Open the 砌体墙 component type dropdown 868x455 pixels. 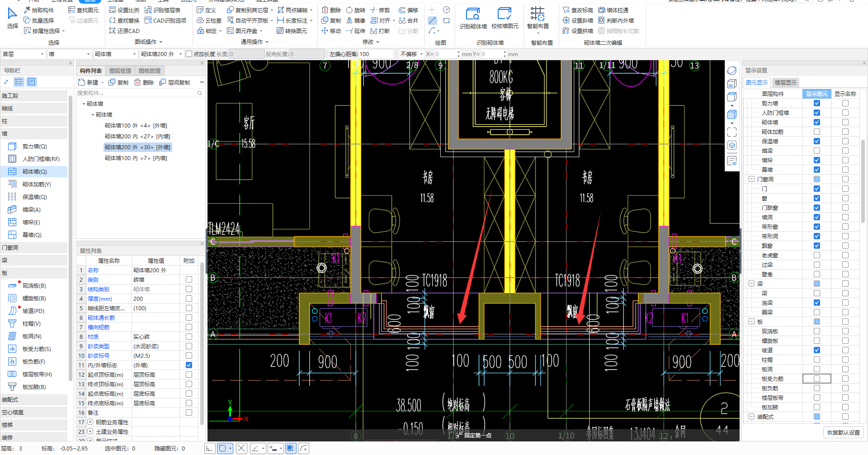tap(115, 54)
